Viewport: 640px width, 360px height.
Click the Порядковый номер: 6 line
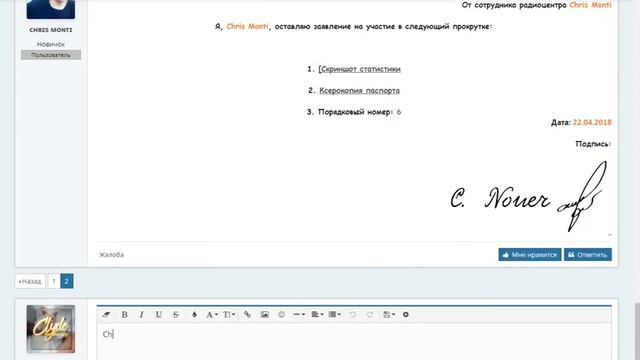pos(354,111)
